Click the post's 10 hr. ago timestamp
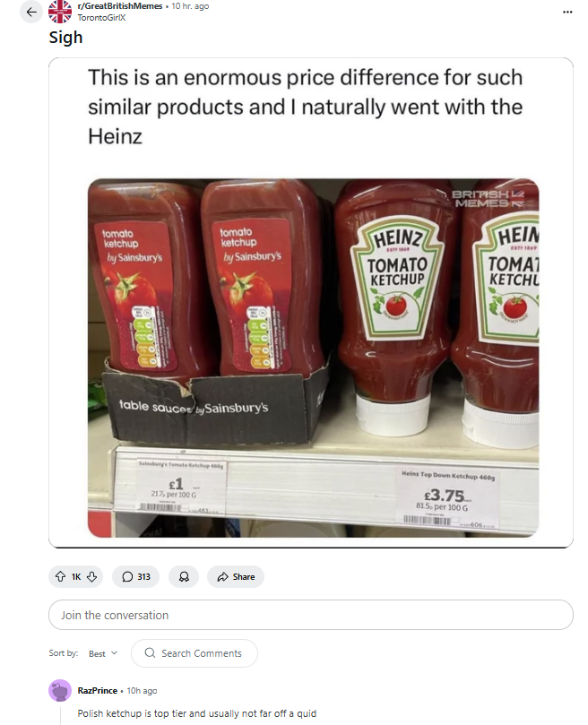The image size is (588, 725). pyautogui.click(x=190, y=6)
